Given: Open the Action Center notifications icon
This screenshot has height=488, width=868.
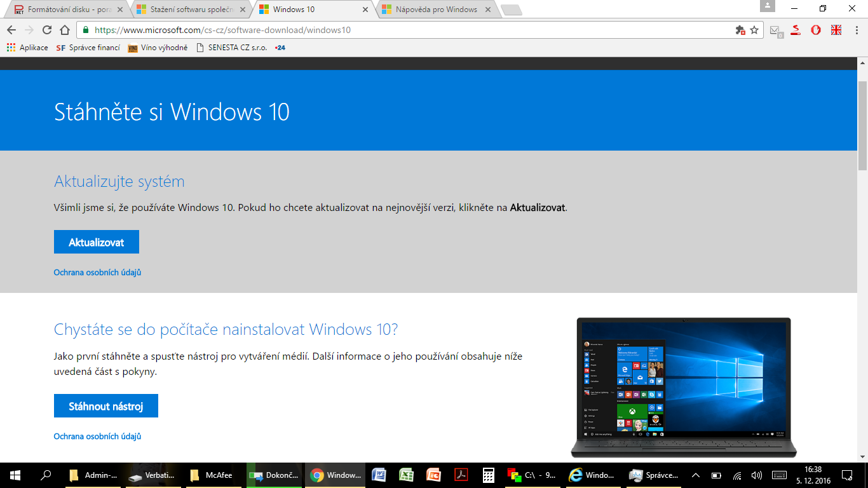Looking at the screenshot, I should pos(846,475).
